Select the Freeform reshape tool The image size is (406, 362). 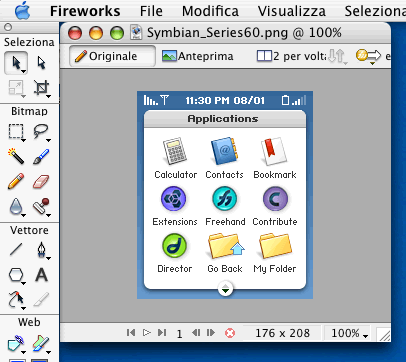(16, 300)
